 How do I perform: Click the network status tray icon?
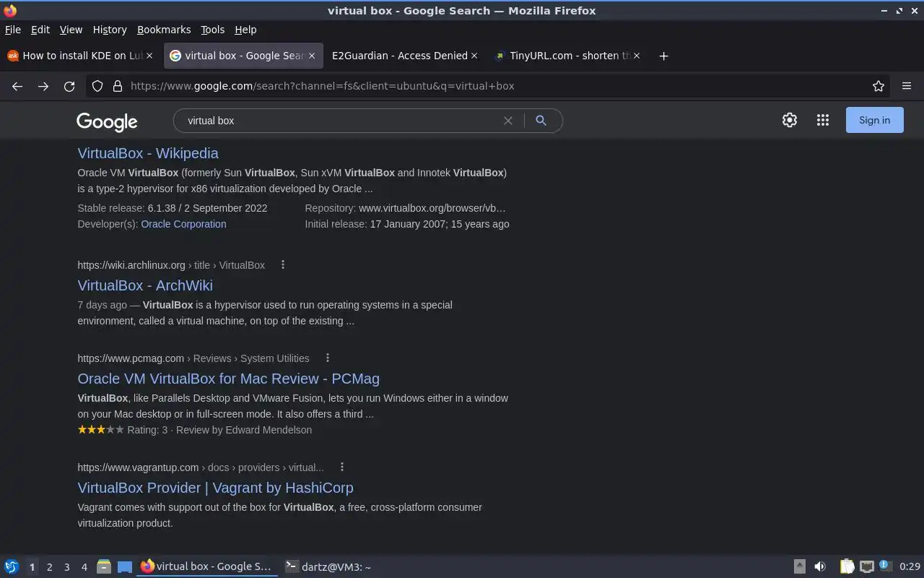click(x=867, y=566)
